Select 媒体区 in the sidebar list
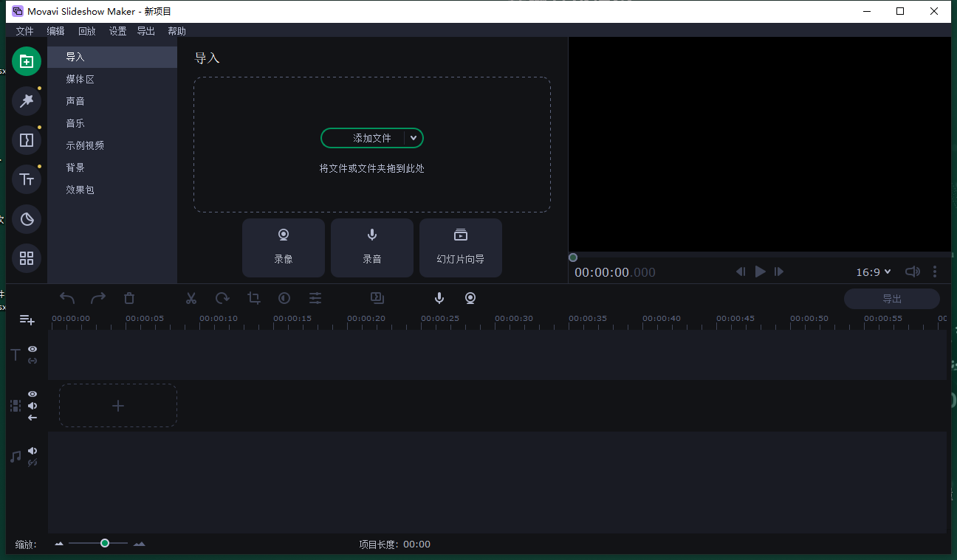Image resolution: width=957 pixels, height=560 pixels. [112, 79]
